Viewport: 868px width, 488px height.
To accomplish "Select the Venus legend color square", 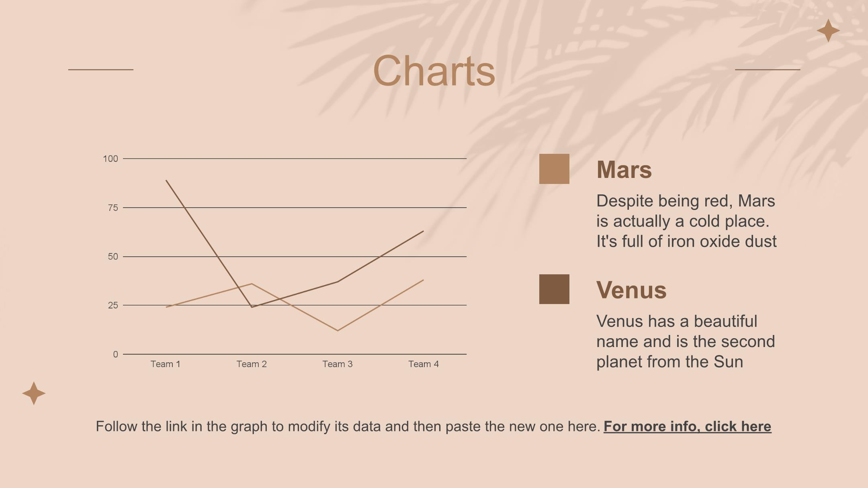I will (x=554, y=289).
